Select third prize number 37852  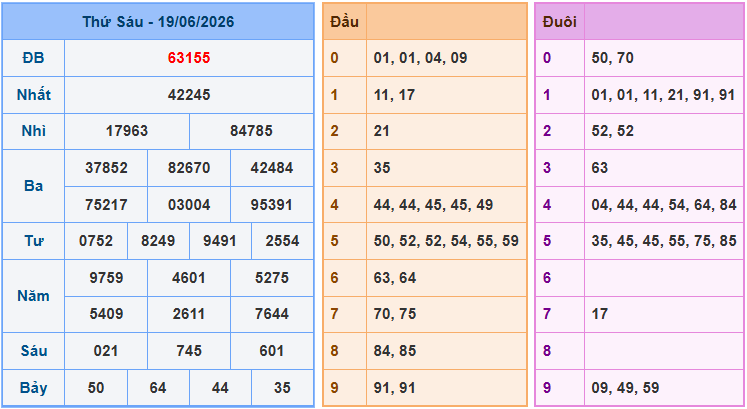tap(106, 168)
